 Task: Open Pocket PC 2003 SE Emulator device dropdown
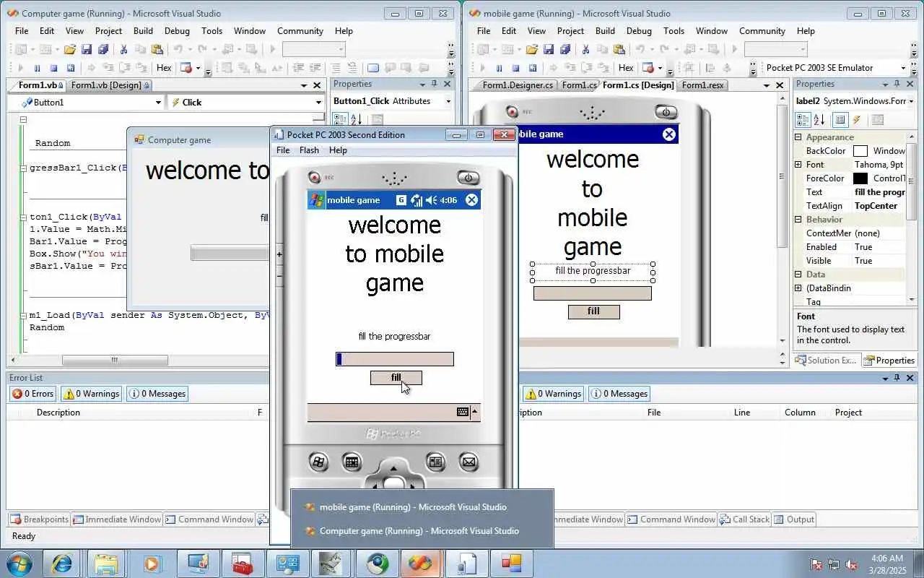click(902, 68)
